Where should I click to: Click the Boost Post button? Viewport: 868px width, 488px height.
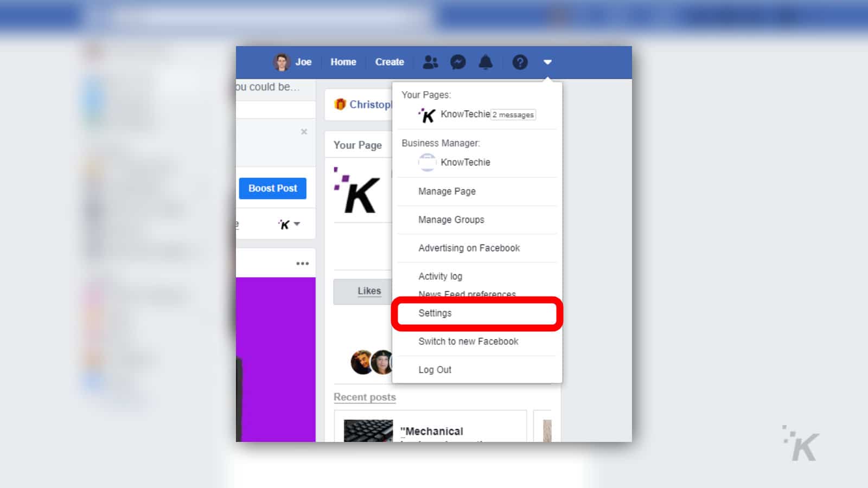[272, 188]
